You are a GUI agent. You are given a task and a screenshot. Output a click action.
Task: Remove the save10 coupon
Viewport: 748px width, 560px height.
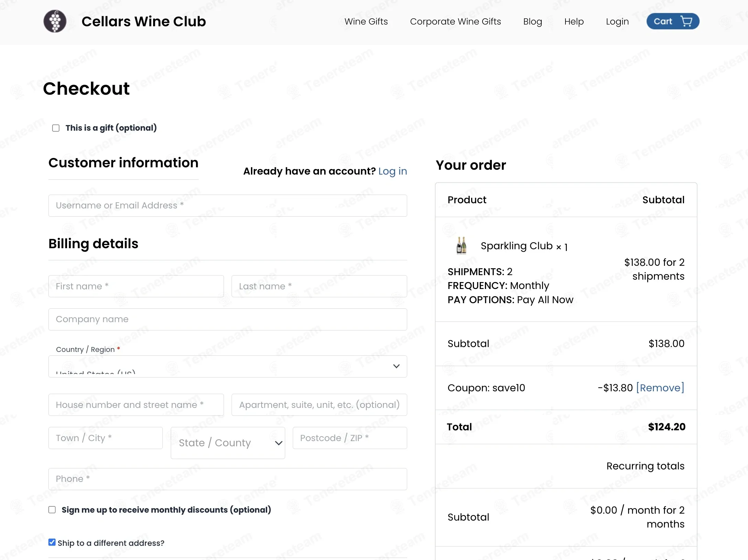pos(660,388)
